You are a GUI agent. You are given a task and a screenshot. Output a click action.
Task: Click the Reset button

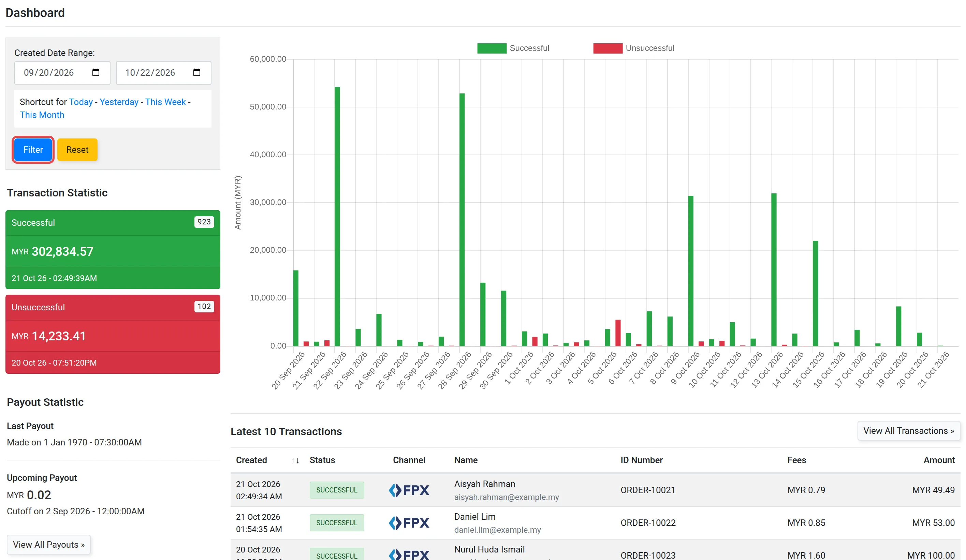point(77,149)
